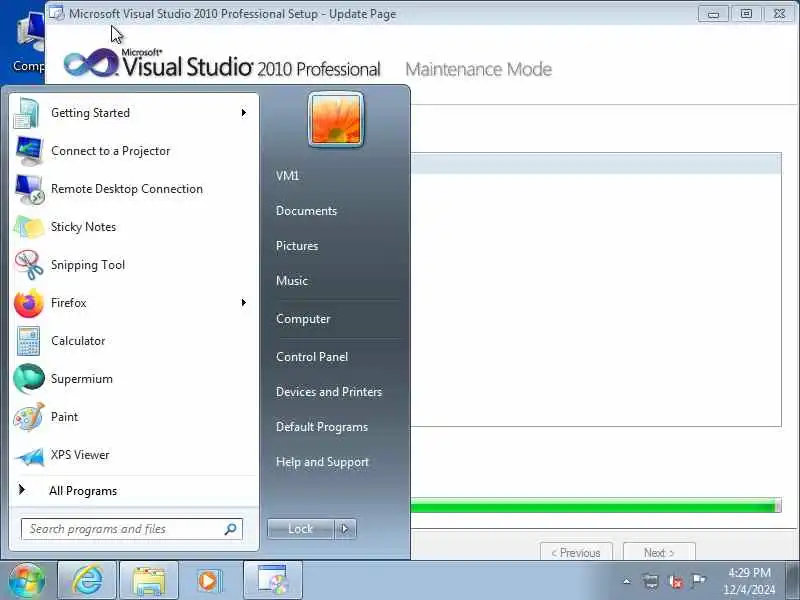800x600 pixels.
Task: Open shutdown options arrow beside Lock
Action: pos(345,529)
